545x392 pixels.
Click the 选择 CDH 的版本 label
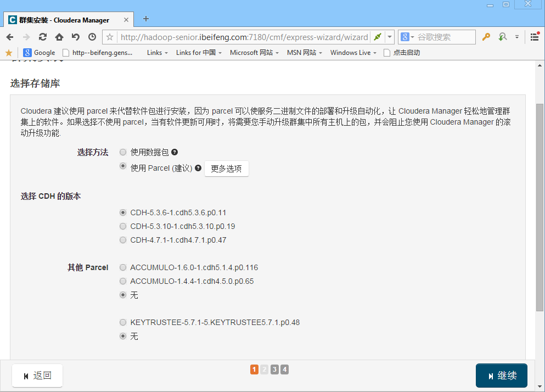click(x=50, y=196)
